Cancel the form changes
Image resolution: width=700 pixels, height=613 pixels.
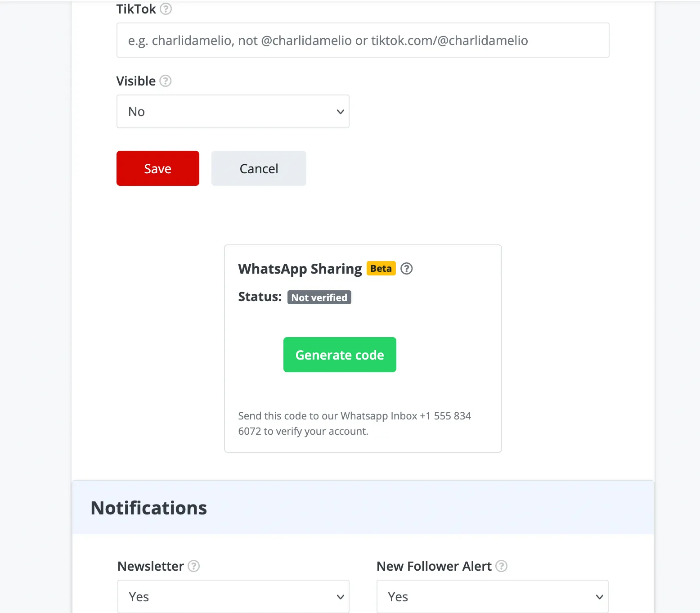(258, 168)
